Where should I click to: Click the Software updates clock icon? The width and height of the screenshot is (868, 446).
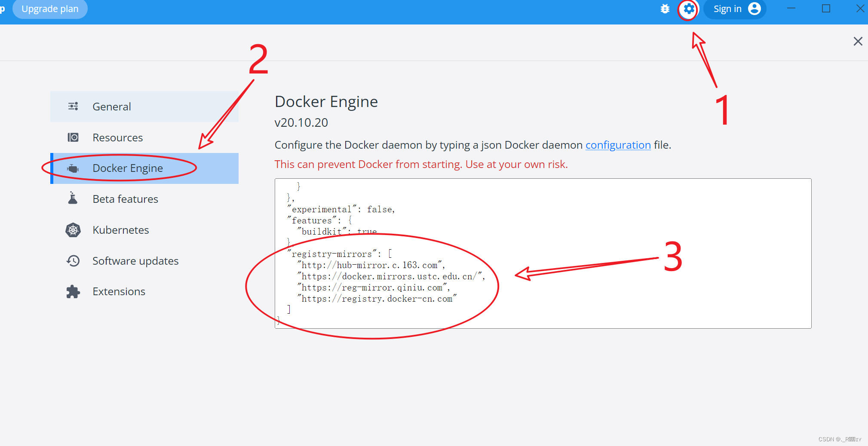73,261
